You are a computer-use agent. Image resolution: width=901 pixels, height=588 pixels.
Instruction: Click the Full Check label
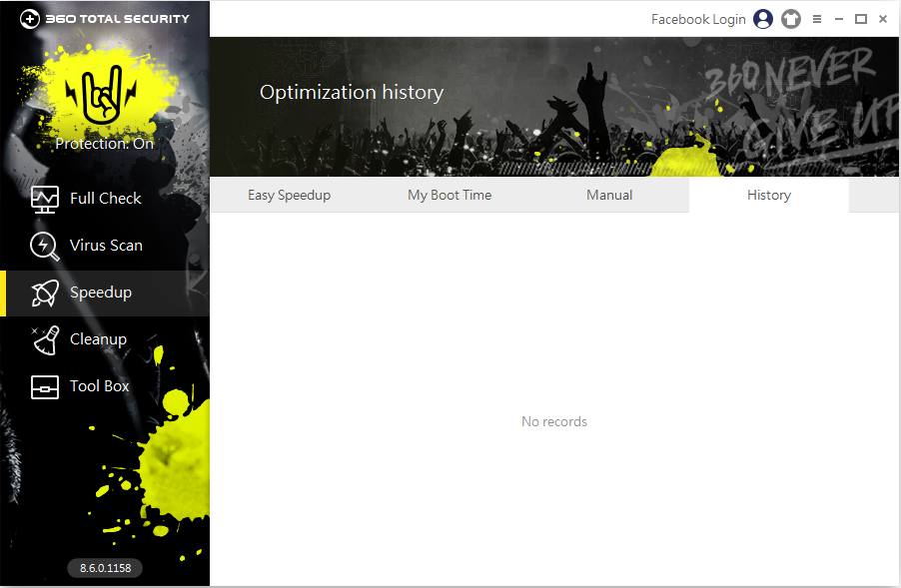coord(106,198)
